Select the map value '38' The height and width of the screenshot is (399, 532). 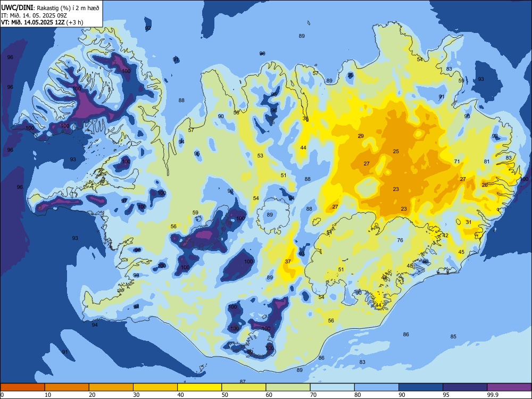click(x=305, y=119)
